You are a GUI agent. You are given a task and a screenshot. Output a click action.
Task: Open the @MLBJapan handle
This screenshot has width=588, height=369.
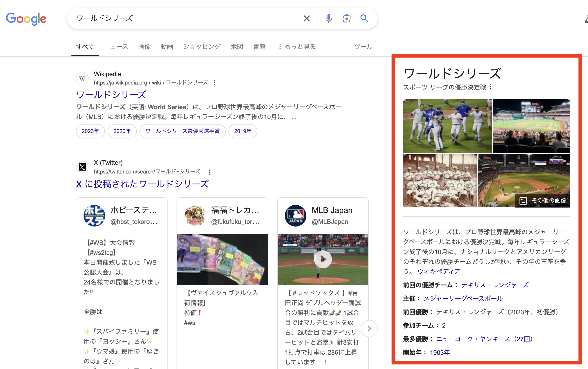tap(330, 222)
